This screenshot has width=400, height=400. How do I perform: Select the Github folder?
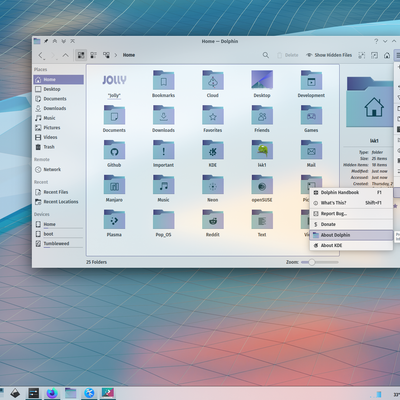coord(114,154)
